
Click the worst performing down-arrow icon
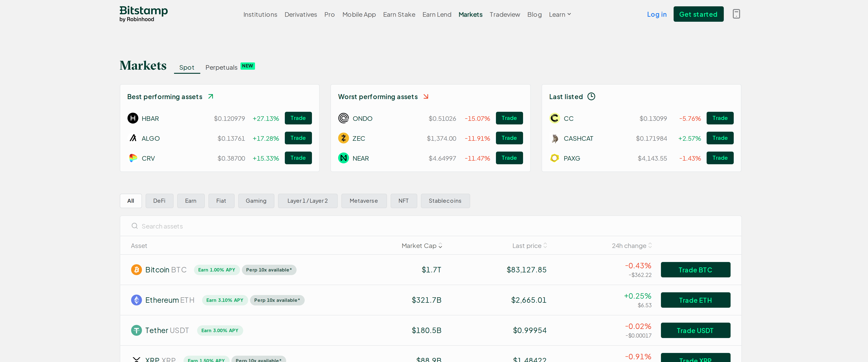[426, 96]
